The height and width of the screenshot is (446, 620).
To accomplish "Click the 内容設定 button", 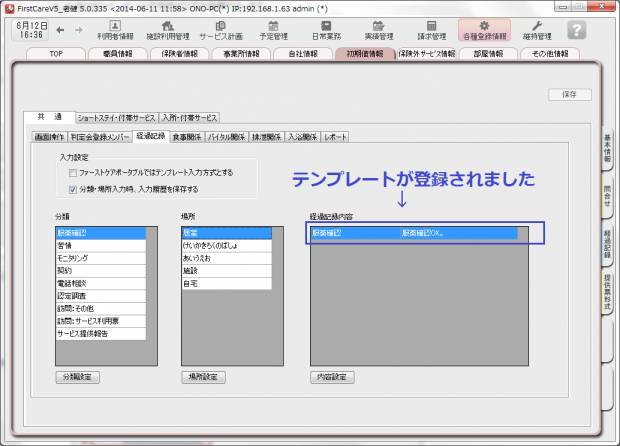I will click(331, 378).
